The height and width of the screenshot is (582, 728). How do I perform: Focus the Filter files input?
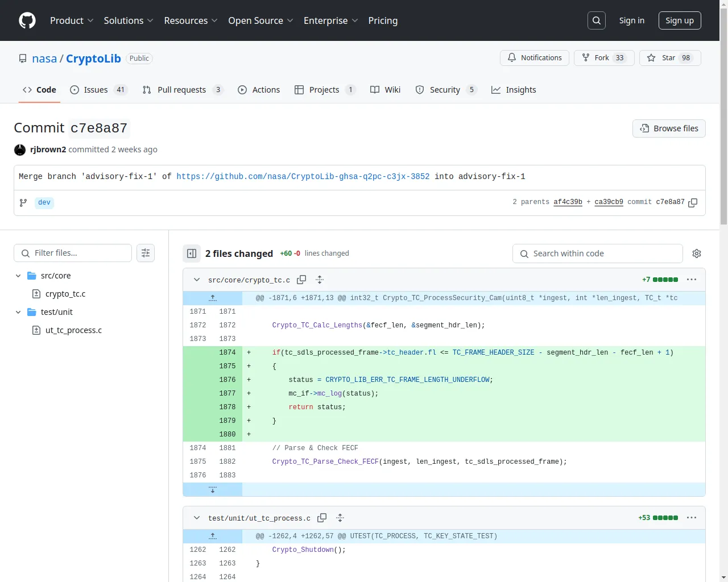coord(73,253)
